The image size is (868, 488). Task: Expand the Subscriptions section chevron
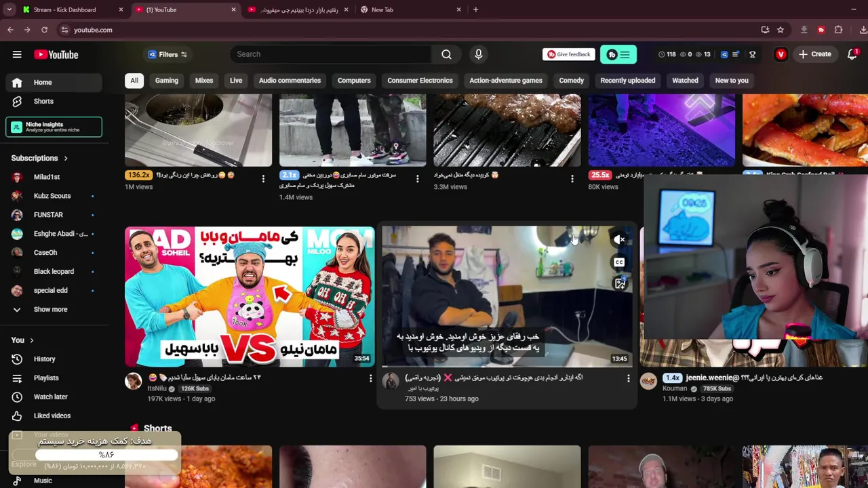66,158
